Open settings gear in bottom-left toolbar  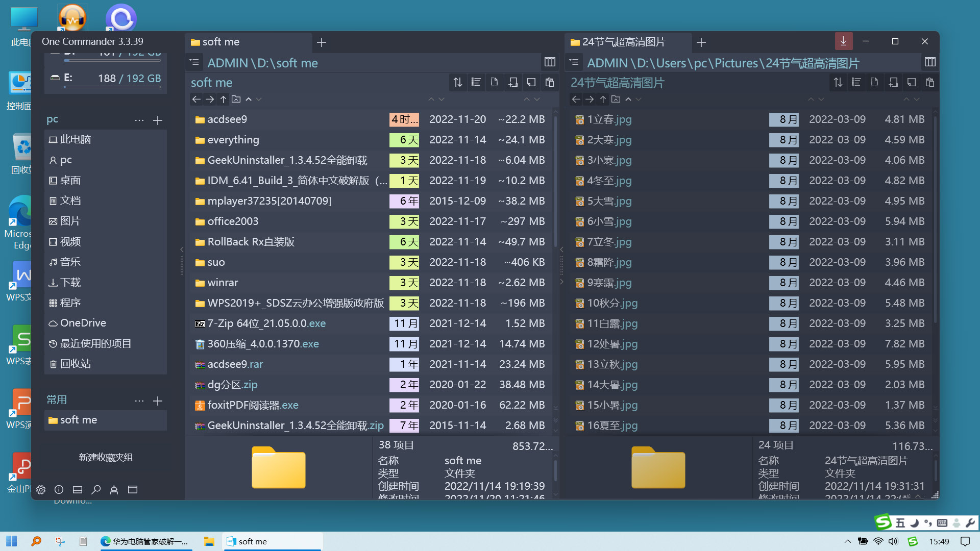coord(41,490)
